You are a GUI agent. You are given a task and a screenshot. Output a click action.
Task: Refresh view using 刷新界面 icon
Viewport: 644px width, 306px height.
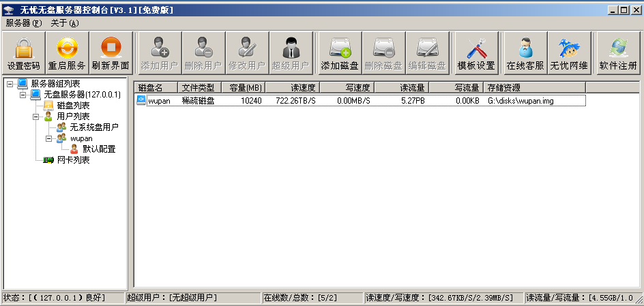pos(111,53)
